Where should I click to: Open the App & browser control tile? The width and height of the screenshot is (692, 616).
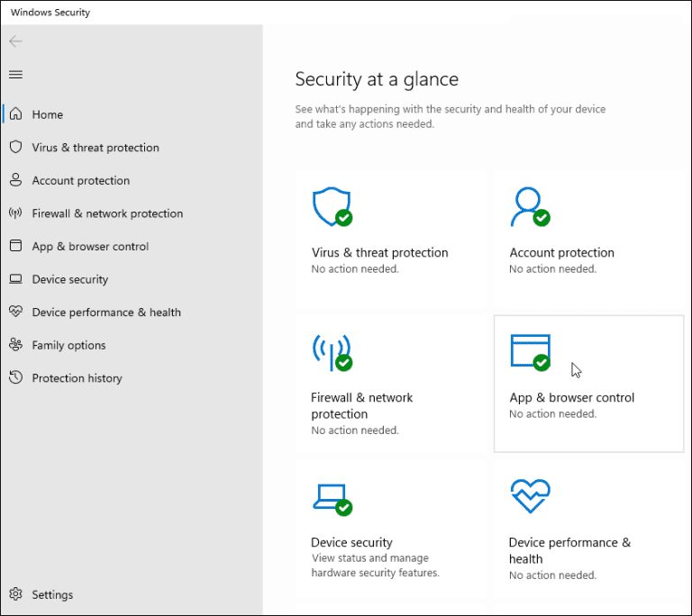571,397
